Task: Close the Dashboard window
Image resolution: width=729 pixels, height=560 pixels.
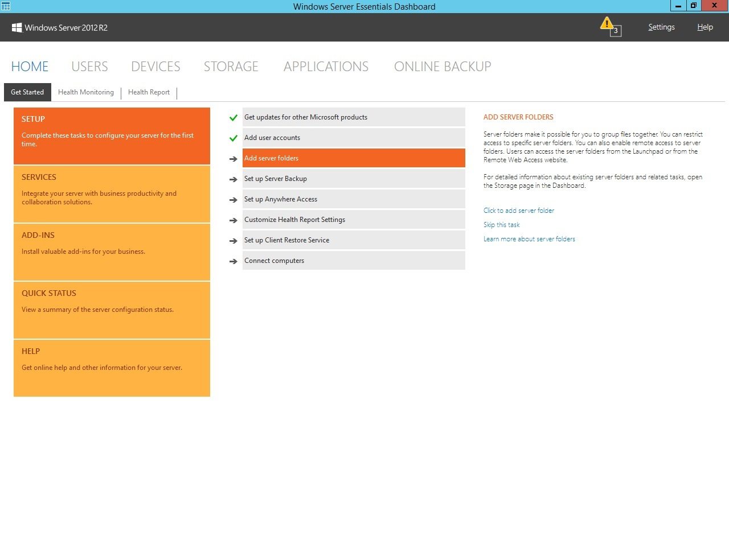Action: point(714,6)
